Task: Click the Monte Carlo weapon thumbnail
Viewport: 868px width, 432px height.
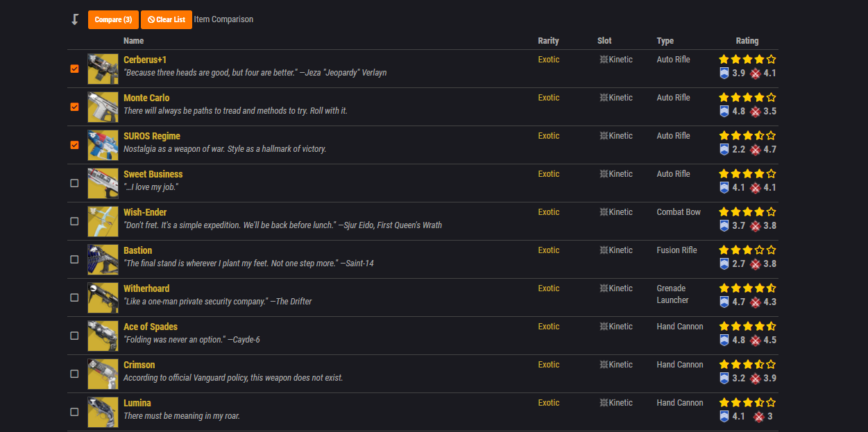Action: tap(103, 107)
